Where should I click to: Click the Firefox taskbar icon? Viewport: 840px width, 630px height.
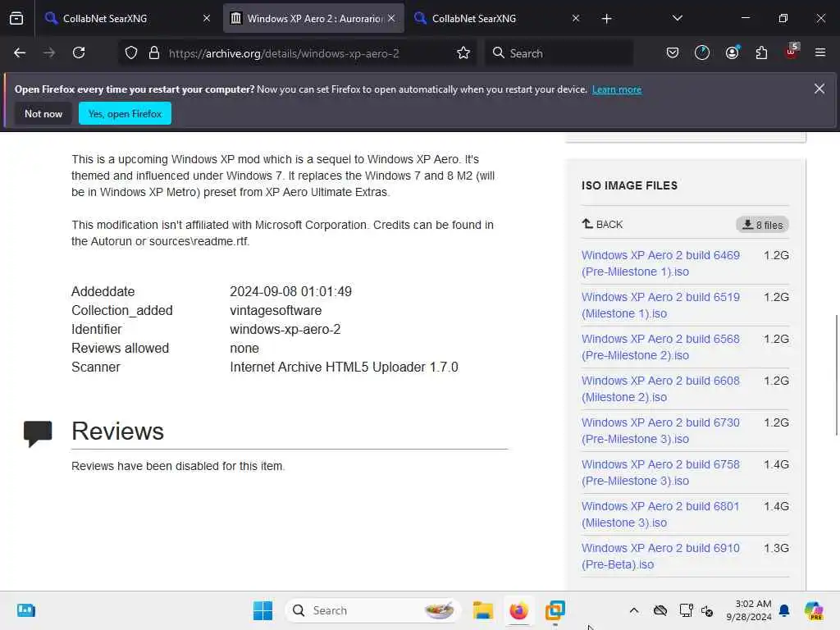pyautogui.click(x=518, y=610)
